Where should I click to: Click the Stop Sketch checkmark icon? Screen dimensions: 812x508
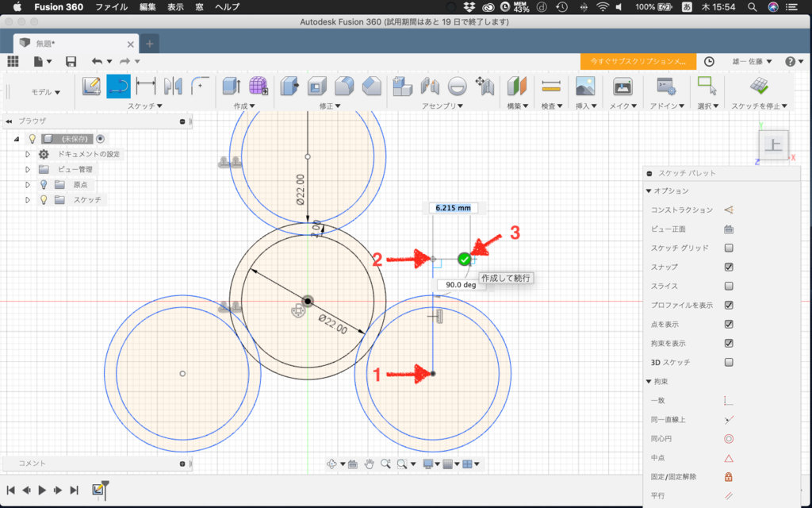[759, 86]
